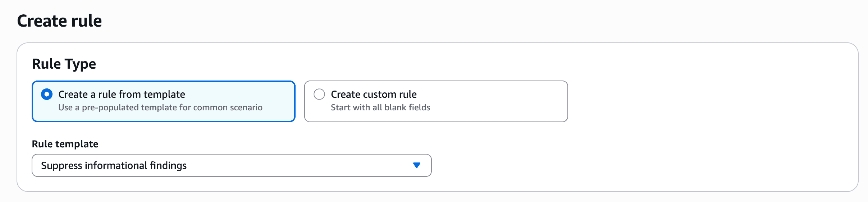This screenshot has height=202, width=868.
Task: Click the "Start with all blank fields" description
Action: point(380,107)
